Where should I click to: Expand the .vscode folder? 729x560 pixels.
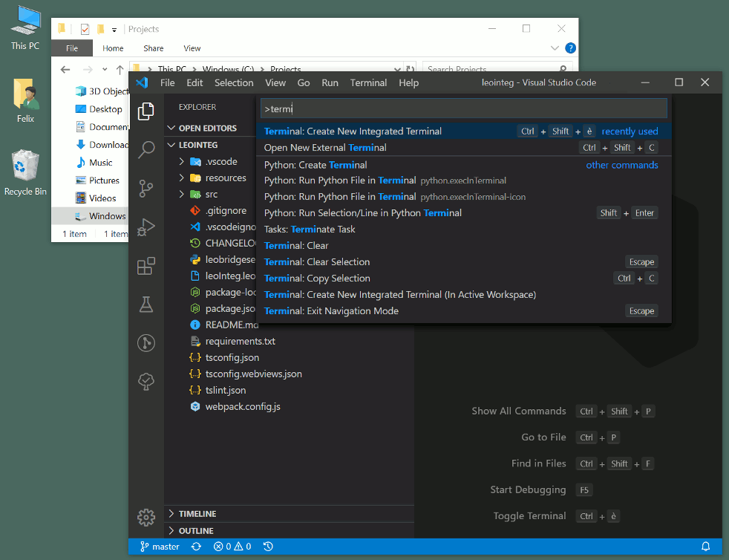point(181,161)
